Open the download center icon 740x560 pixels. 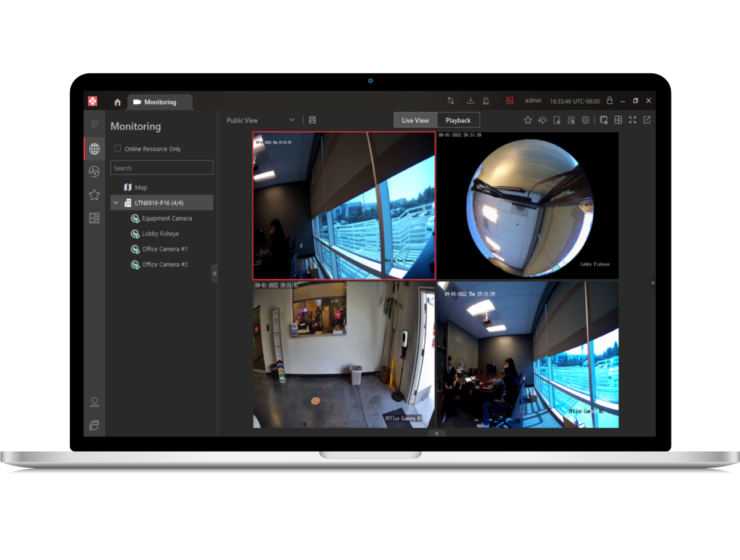click(471, 101)
